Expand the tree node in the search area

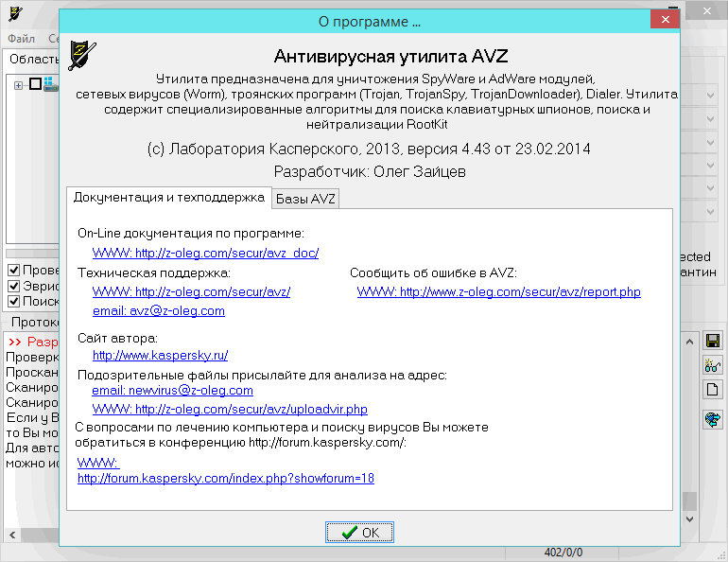(18, 85)
